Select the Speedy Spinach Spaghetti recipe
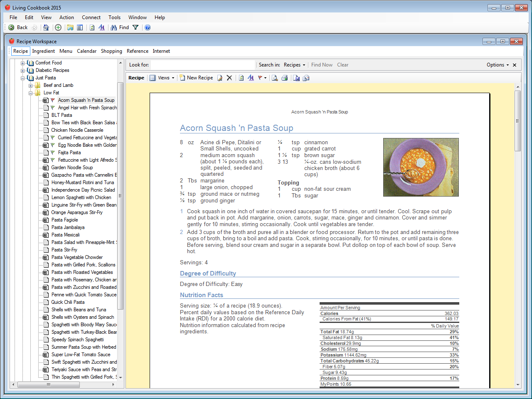The height and width of the screenshot is (399, 532). tap(77, 340)
